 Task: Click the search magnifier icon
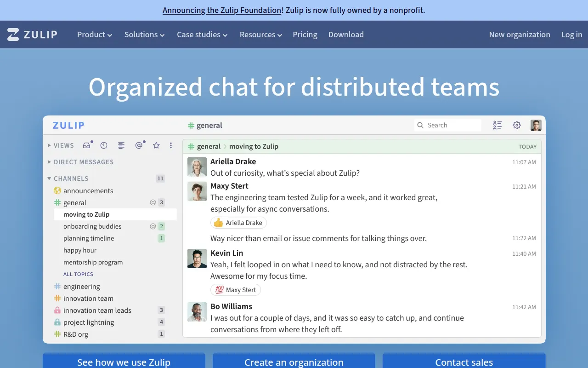(420, 125)
